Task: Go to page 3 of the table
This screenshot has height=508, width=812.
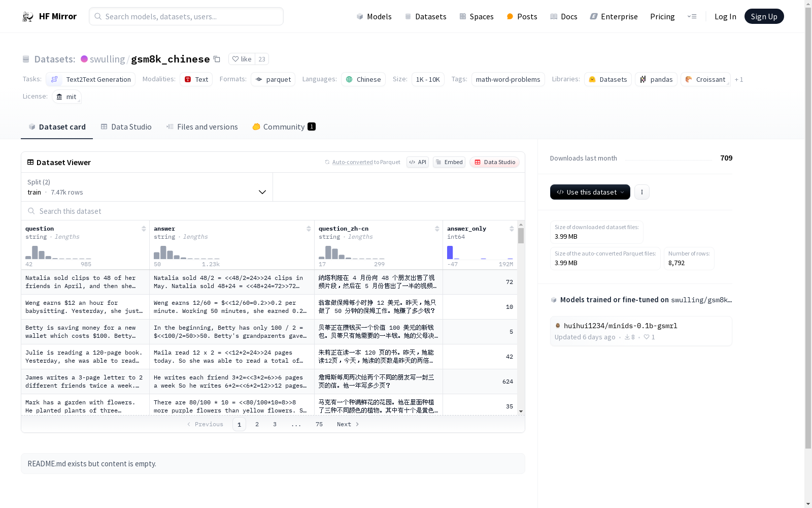Action: click(x=275, y=424)
